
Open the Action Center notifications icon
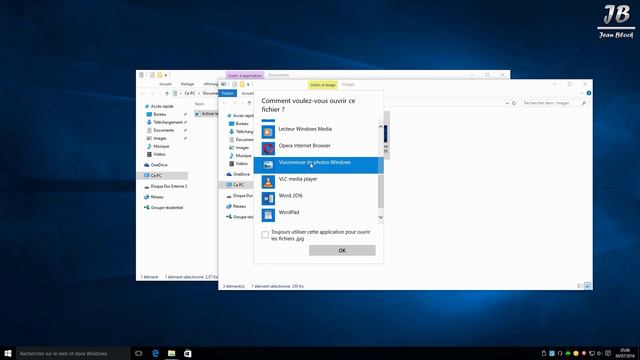point(608,353)
